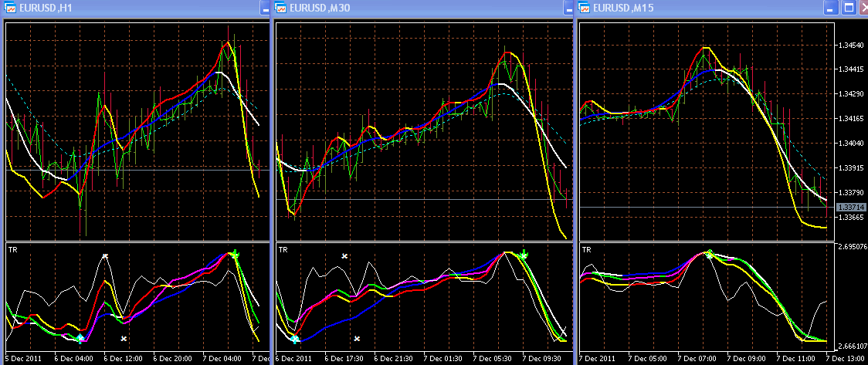Image resolution: width=868 pixels, height=365 pixels.
Task: Click 6 Dec 17:30 on the M30 time axis
Action: [345, 358]
